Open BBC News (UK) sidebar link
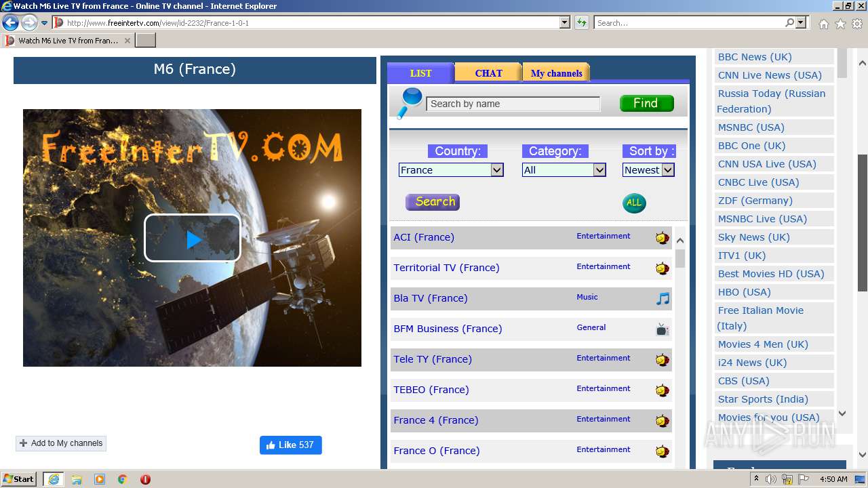This screenshot has height=488, width=868. coord(755,57)
